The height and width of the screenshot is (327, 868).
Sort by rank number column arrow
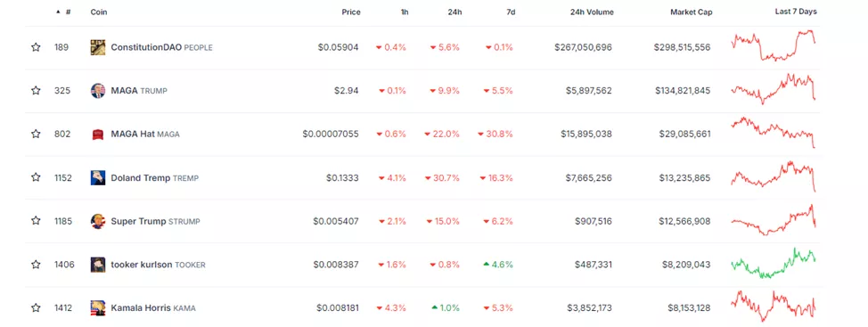pyautogui.click(x=59, y=12)
